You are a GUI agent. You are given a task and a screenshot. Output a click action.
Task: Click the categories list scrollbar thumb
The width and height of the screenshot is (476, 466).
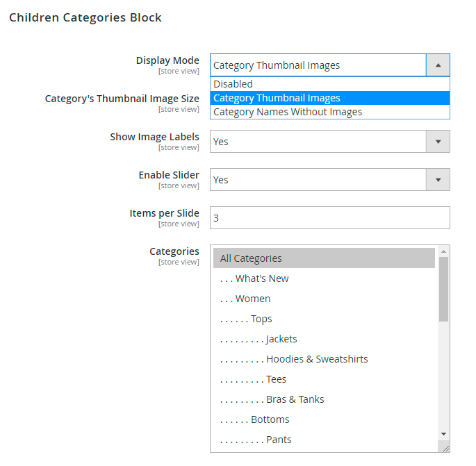tap(444, 288)
